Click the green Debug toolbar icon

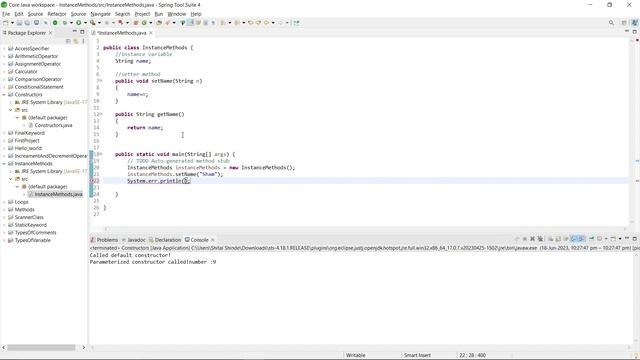[x=64, y=23]
